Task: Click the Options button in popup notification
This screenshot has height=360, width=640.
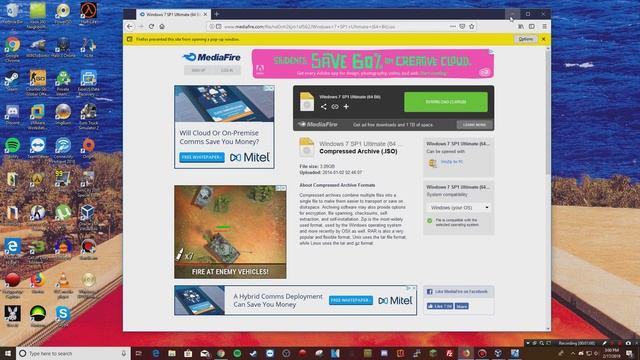Action: tap(525, 39)
